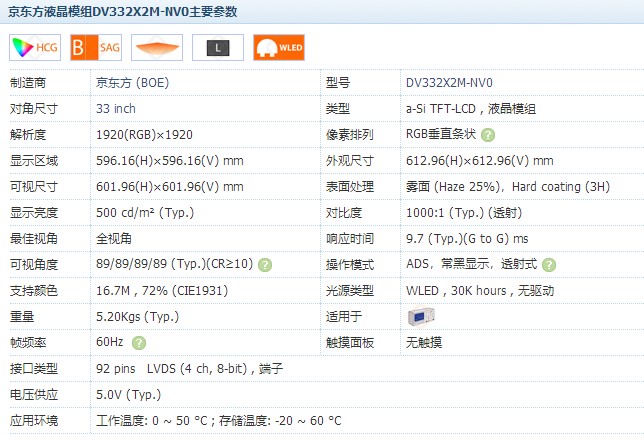Click the 表面处理 row label
Screen dimensions: 644x440
coord(350,187)
